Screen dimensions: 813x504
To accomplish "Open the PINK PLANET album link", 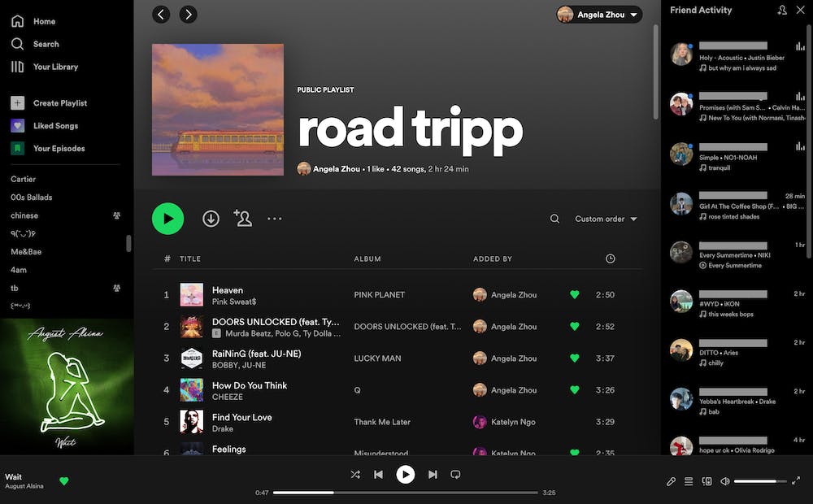I will coord(380,294).
